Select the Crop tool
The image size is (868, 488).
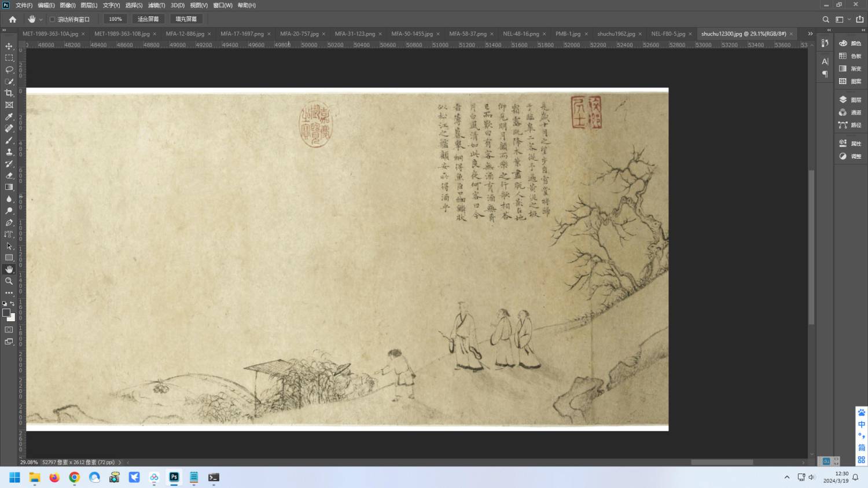pos(9,93)
